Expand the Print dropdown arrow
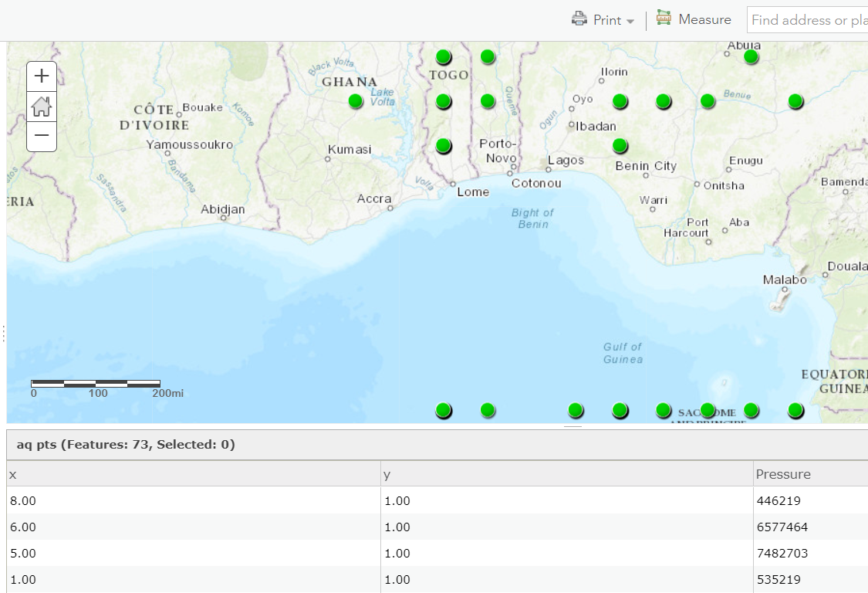Image resolution: width=868 pixels, height=593 pixels. point(630,21)
